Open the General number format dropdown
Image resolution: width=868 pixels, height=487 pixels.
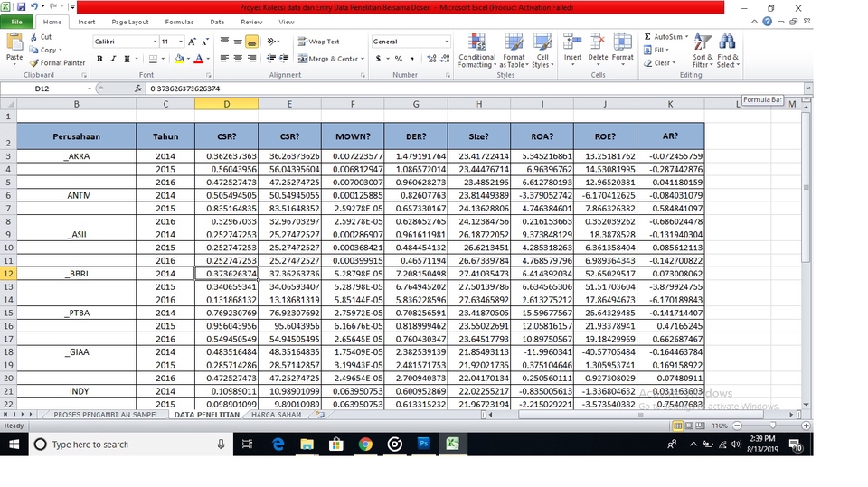click(446, 42)
